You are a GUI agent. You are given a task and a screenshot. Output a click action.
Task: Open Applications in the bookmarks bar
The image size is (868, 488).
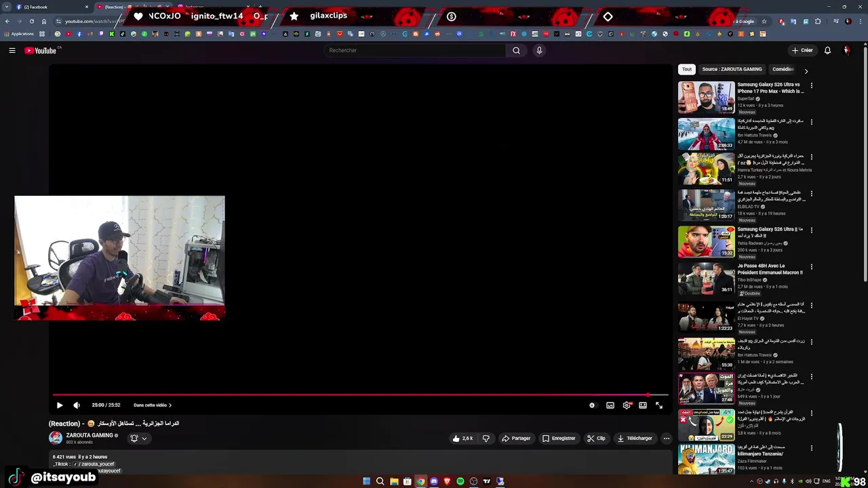coord(19,34)
